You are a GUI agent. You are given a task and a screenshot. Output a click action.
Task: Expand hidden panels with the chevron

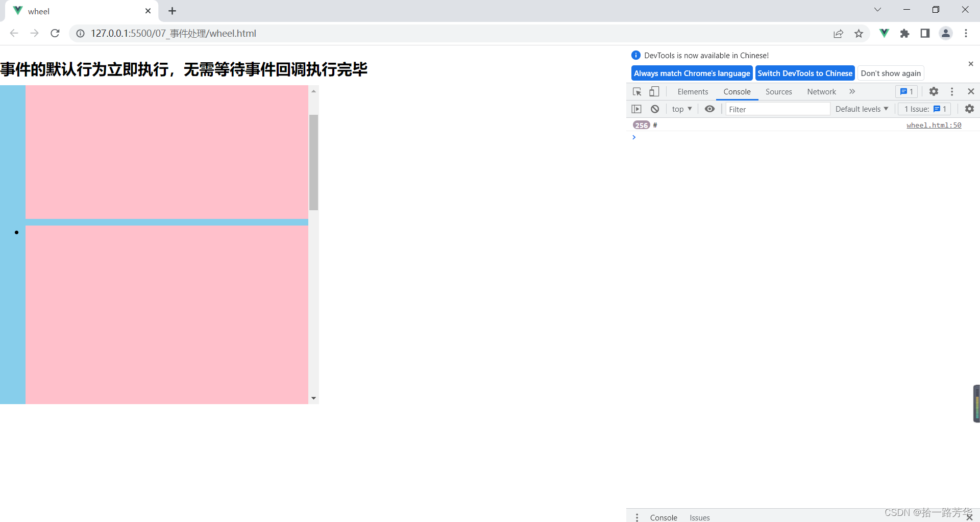[x=852, y=91]
